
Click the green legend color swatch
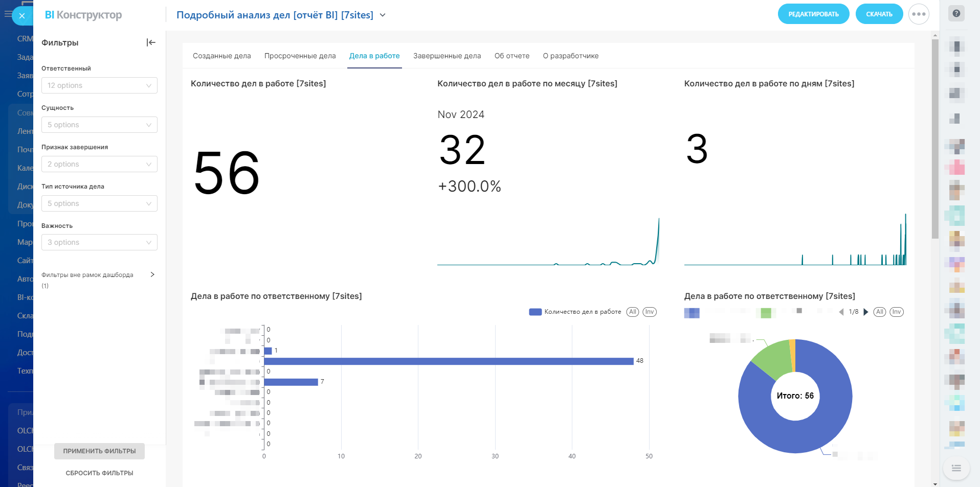[x=766, y=313]
